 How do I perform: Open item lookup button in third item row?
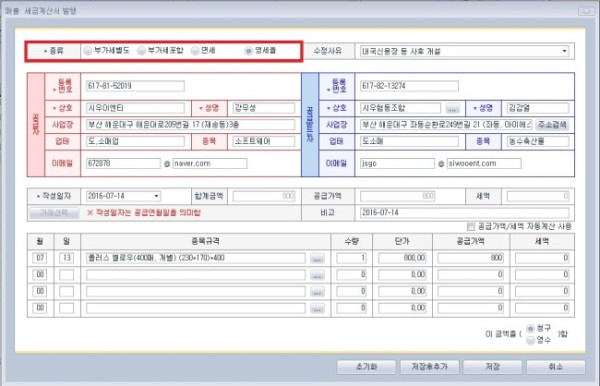(317, 292)
